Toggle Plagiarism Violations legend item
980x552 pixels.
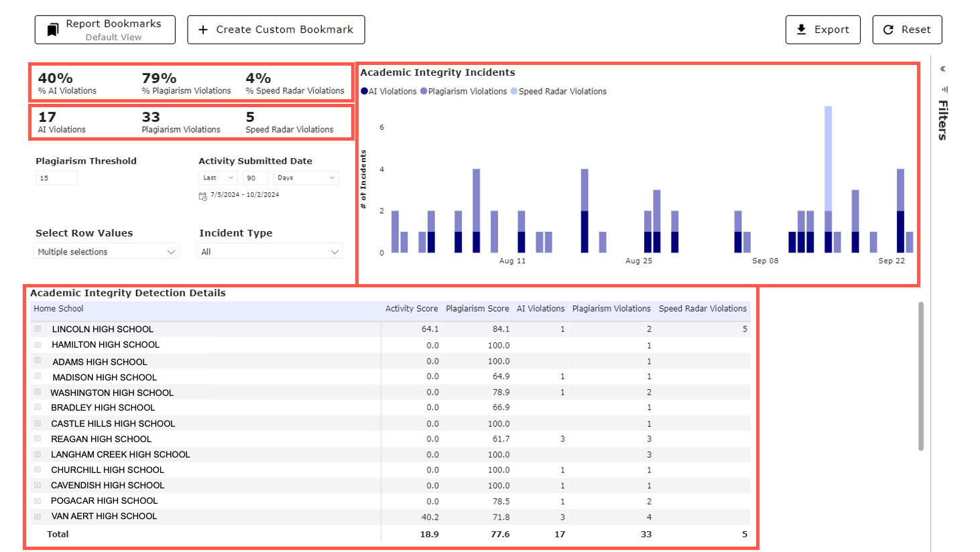tap(464, 92)
